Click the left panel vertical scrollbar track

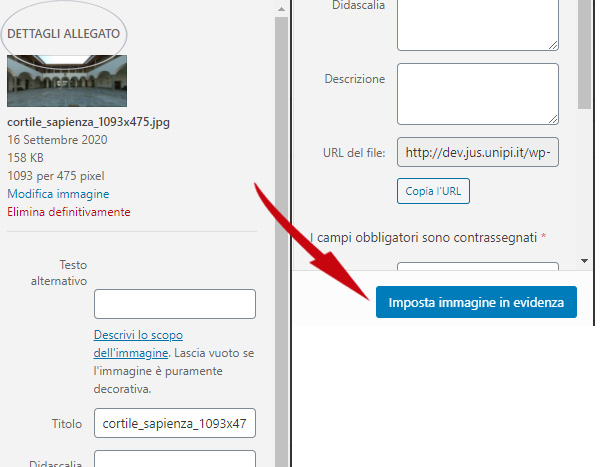tap(281, 242)
